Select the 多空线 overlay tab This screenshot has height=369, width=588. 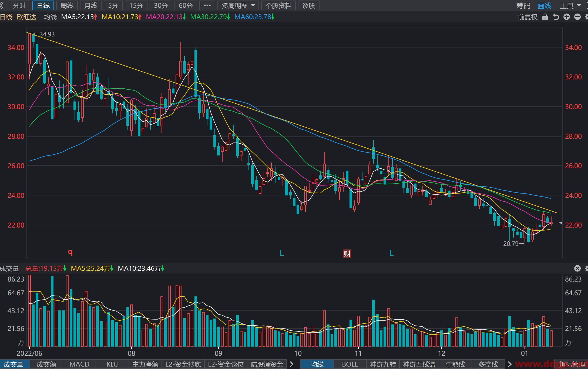pyautogui.click(x=488, y=364)
